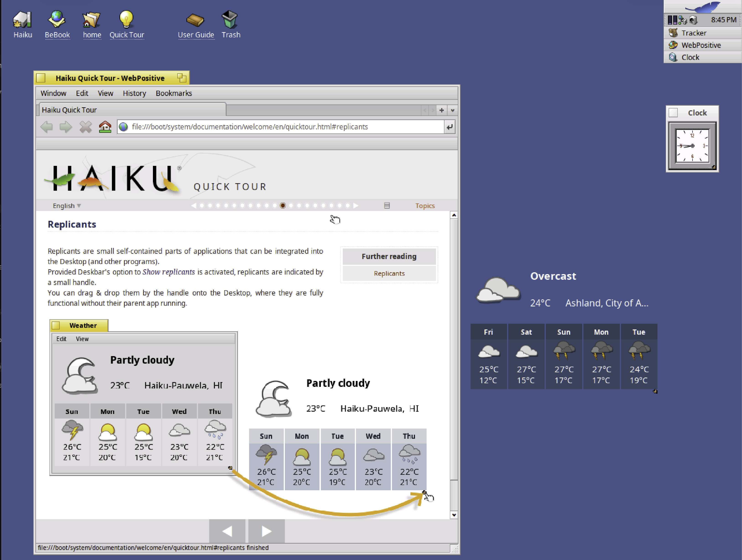The height and width of the screenshot is (560, 742).
Task: Open the History menu
Action: pos(134,93)
